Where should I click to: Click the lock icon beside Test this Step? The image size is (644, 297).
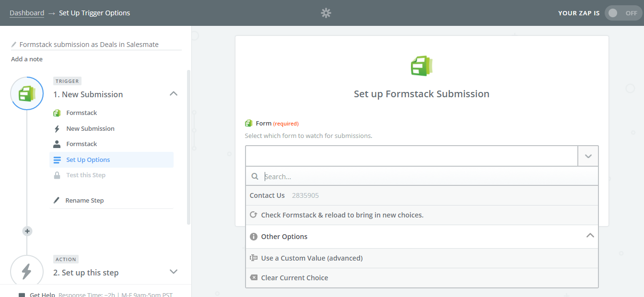(57, 175)
